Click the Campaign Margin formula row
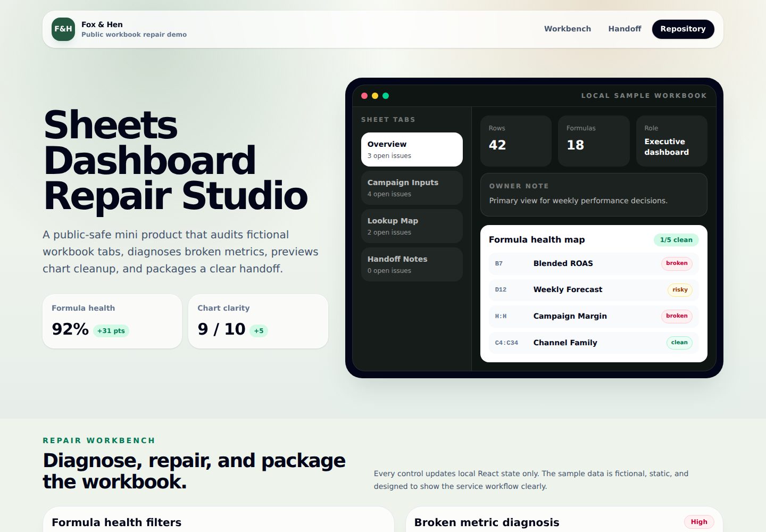Image resolution: width=766 pixels, height=532 pixels. pos(594,316)
